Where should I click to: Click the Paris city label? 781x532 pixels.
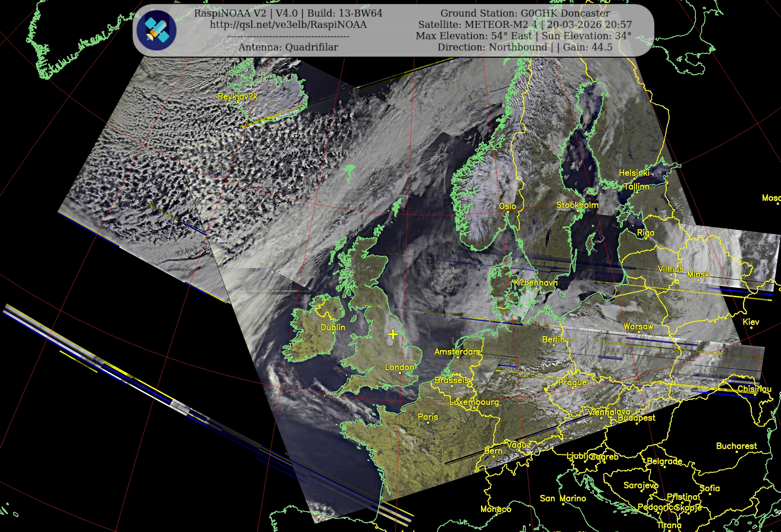click(427, 417)
